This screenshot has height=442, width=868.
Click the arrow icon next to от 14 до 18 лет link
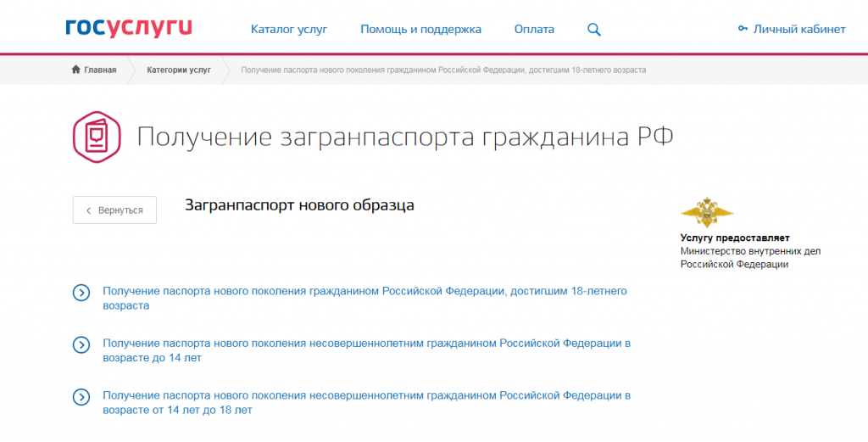pyautogui.click(x=81, y=397)
